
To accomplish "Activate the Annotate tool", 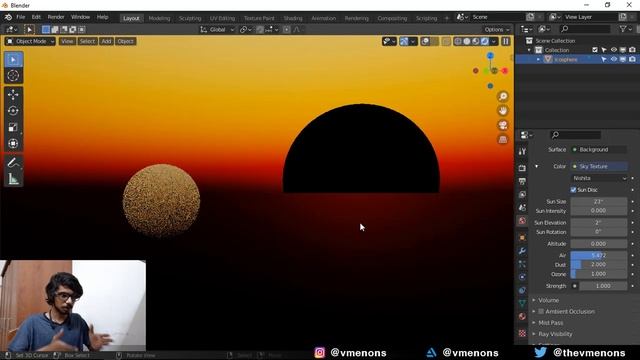I will pos(13,162).
